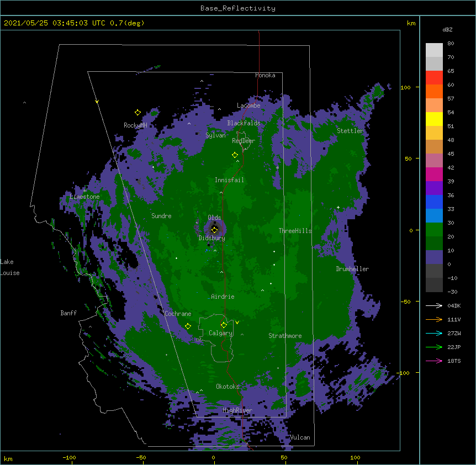Viewport: 476px width, 465px height.
Task: Click the Airdrie label on map
Action: pyautogui.click(x=223, y=297)
